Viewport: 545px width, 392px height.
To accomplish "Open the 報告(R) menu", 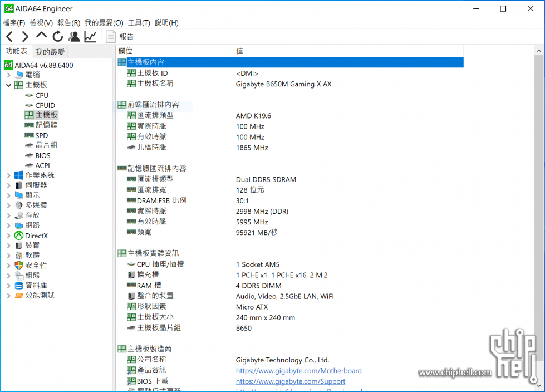I will [x=69, y=23].
